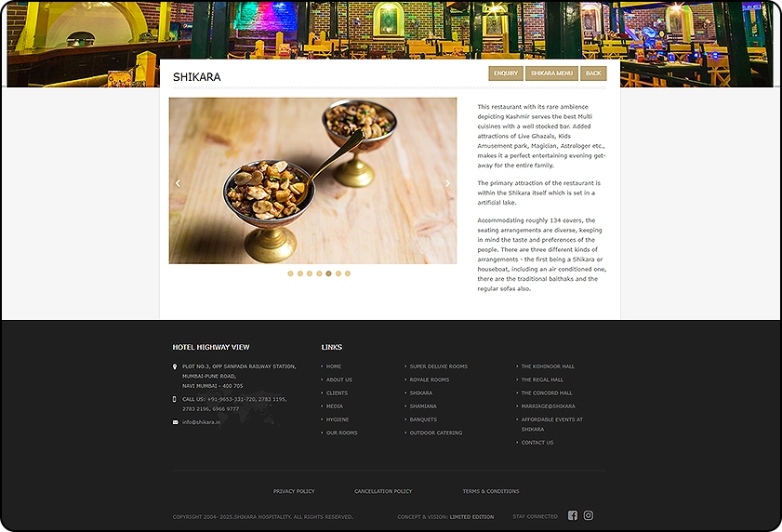Click the location pin icon beside address

tap(175, 366)
